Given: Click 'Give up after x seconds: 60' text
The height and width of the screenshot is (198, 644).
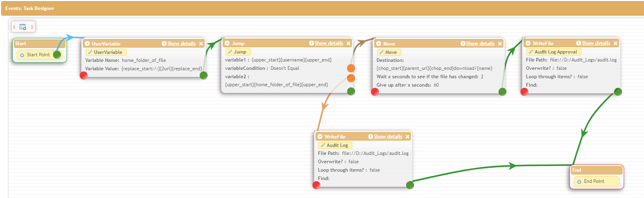Looking at the screenshot, I should (408, 85).
